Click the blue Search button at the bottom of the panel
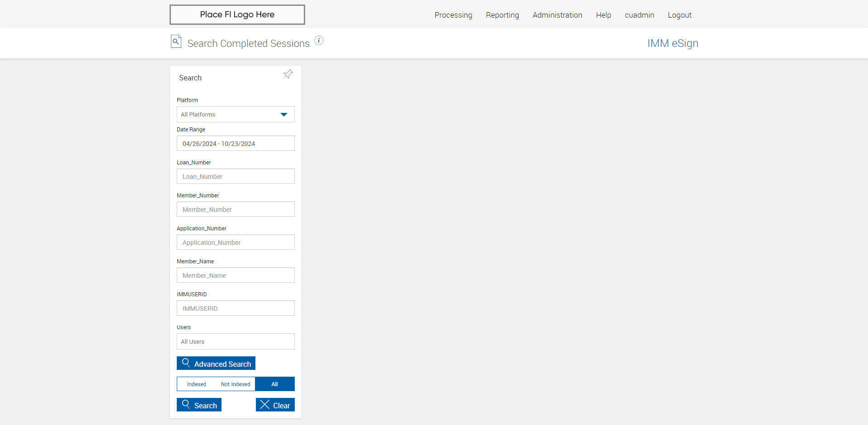868x425 pixels. [199, 405]
